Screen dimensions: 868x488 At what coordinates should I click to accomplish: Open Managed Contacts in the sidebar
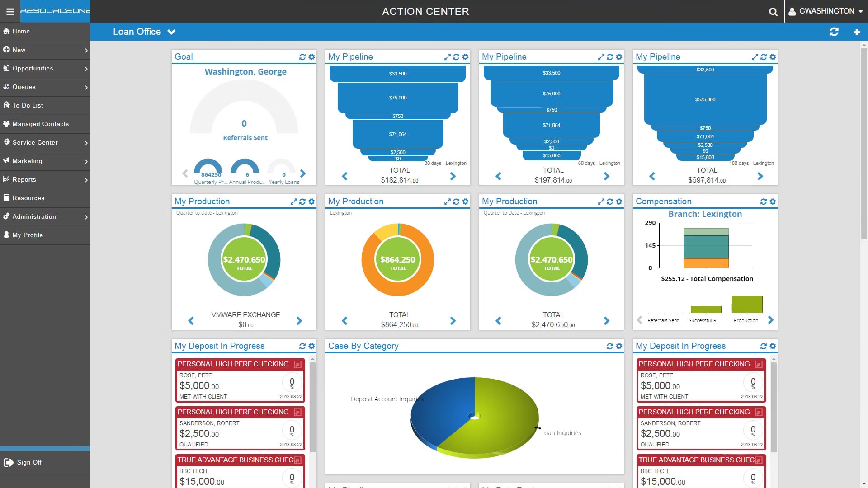pyautogui.click(x=41, y=124)
